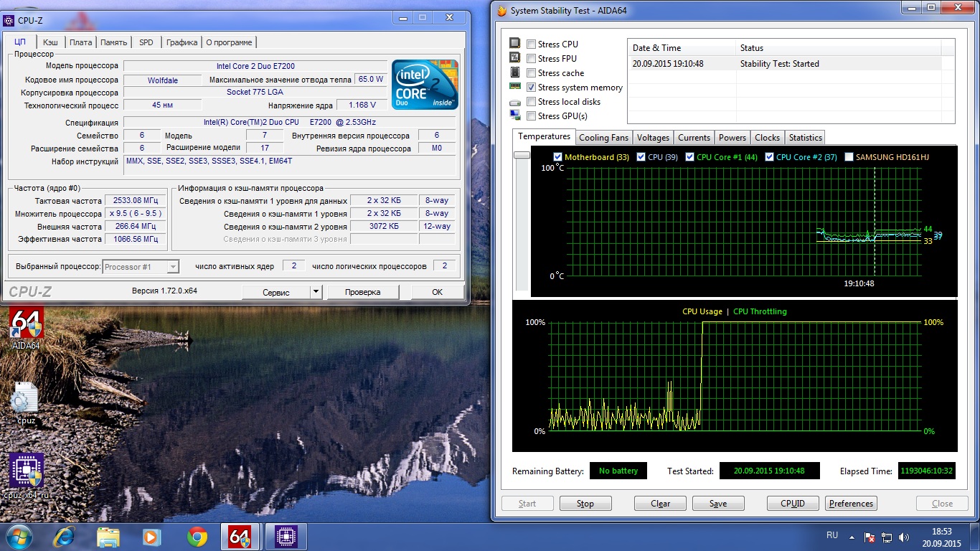
Task: Select the cpuz file icon on the desktop
Action: (27, 402)
